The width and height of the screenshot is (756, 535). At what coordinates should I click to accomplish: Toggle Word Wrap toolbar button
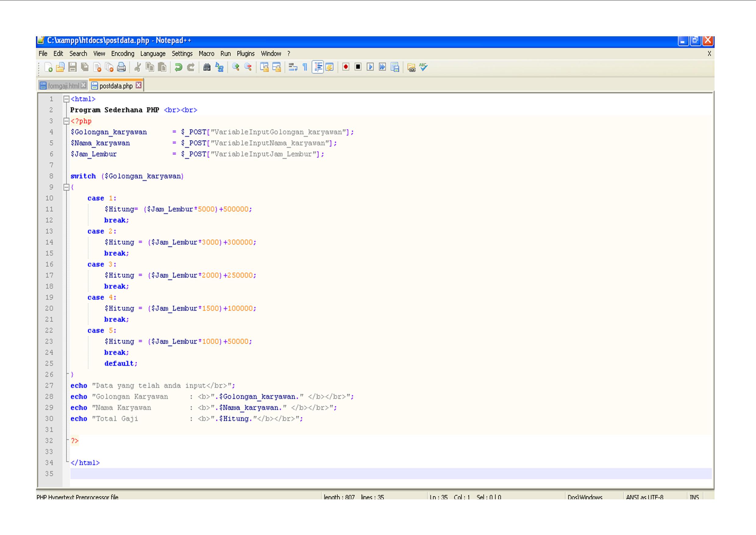pyautogui.click(x=293, y=67)
